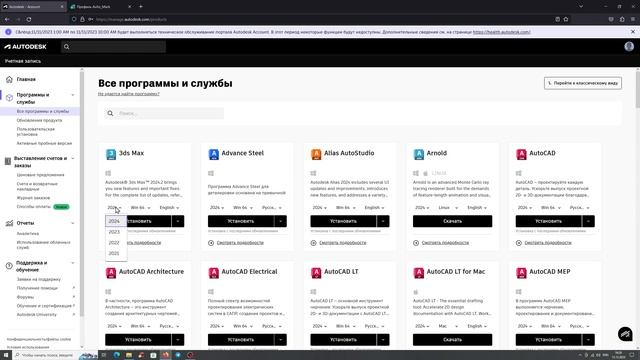This screenshot has height=360, width=640.
Task: Open All programs and services sidebar item
Action: [x=43, y=111]
